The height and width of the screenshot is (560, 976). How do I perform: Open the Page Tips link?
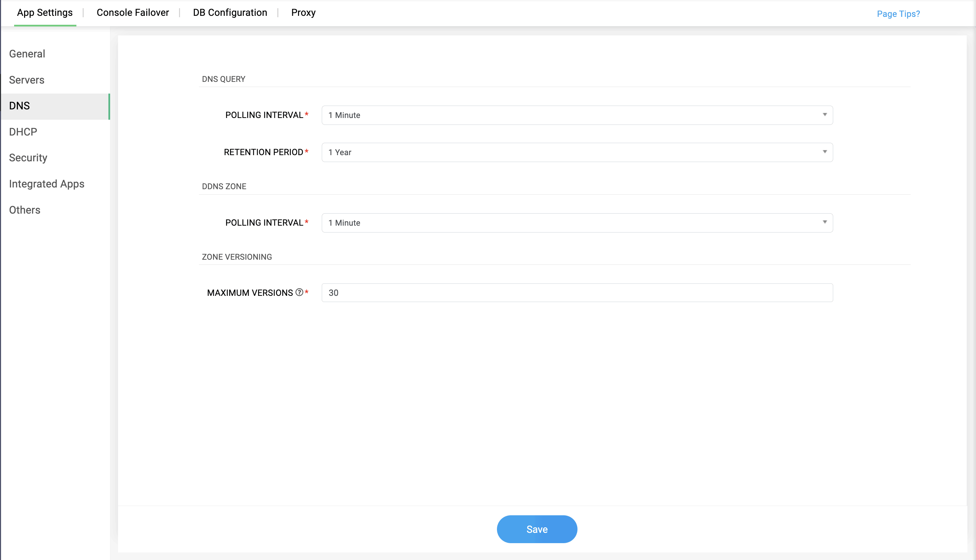(x=898, y=14)
